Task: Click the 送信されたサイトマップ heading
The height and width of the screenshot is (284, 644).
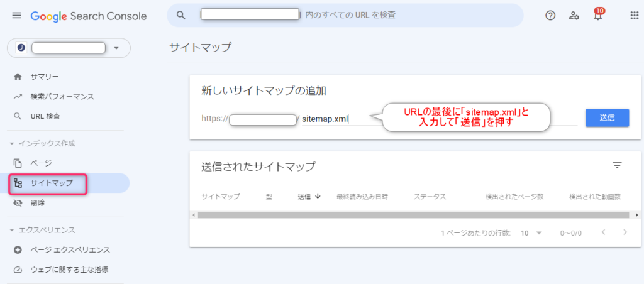Action: [x=258, y=167]
